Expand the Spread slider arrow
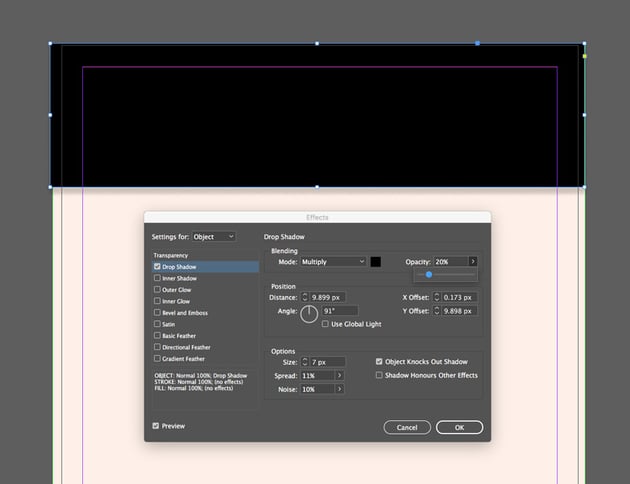Viewport: 630px width, 484px height. (x=340, y=376)
